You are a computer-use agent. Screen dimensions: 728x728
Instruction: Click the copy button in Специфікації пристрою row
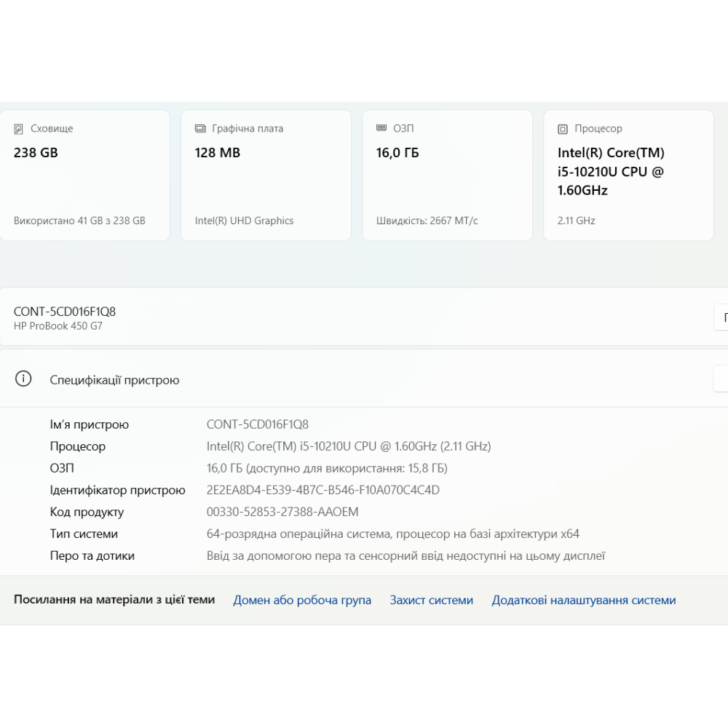pyautogui.click(x=721, y=379)
